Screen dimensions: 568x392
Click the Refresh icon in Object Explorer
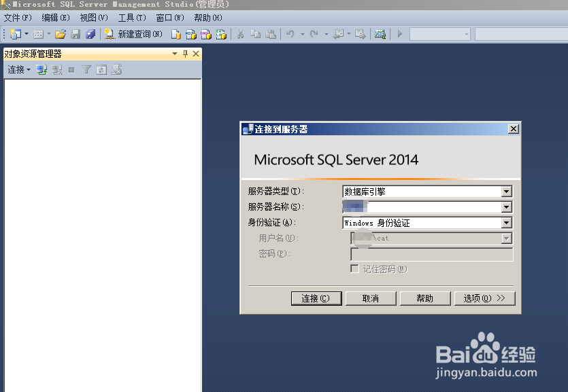[101, 70]
